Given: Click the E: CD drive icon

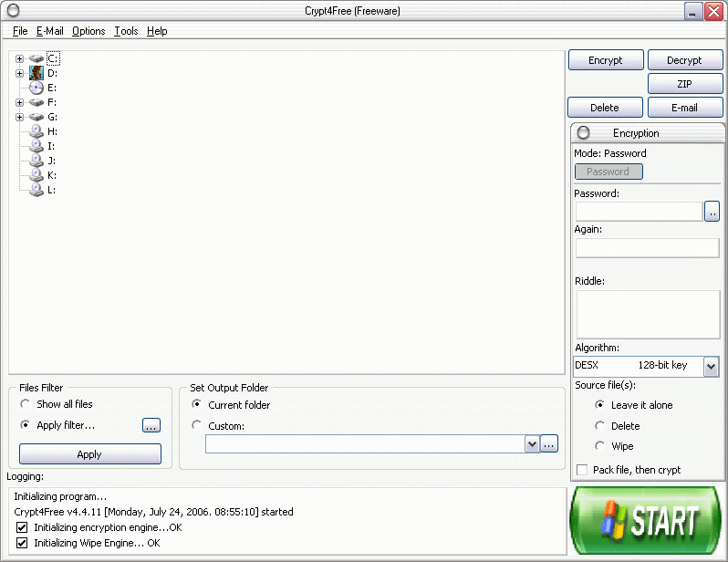Looking at the screenshot, I should (x=36, y=88).
